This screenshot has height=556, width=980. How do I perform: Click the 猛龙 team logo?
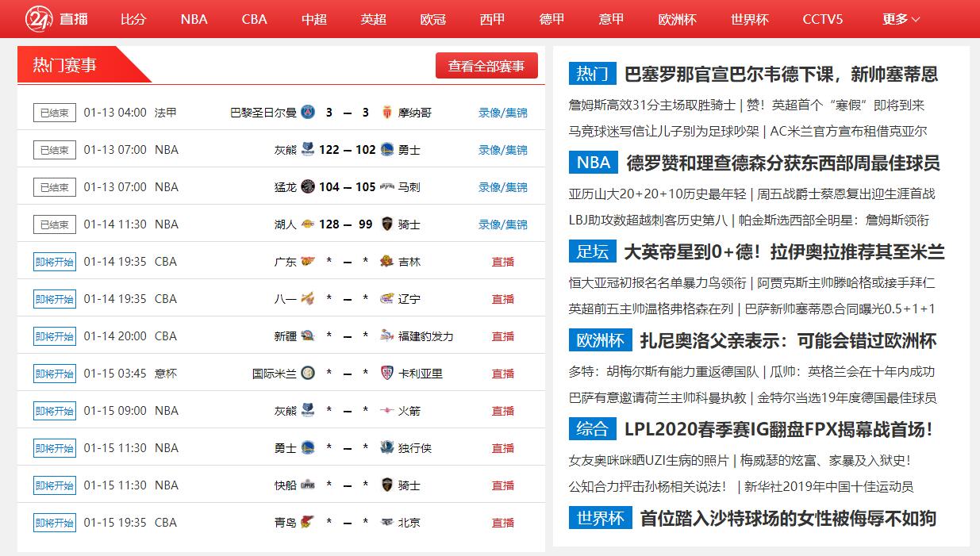308,187
